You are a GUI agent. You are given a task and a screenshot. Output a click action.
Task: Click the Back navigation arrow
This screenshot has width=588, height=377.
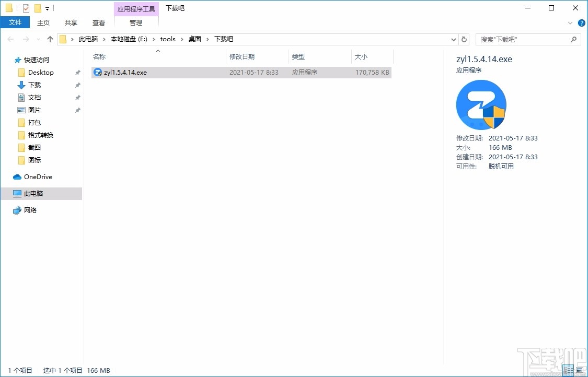(x=10, y=39)
